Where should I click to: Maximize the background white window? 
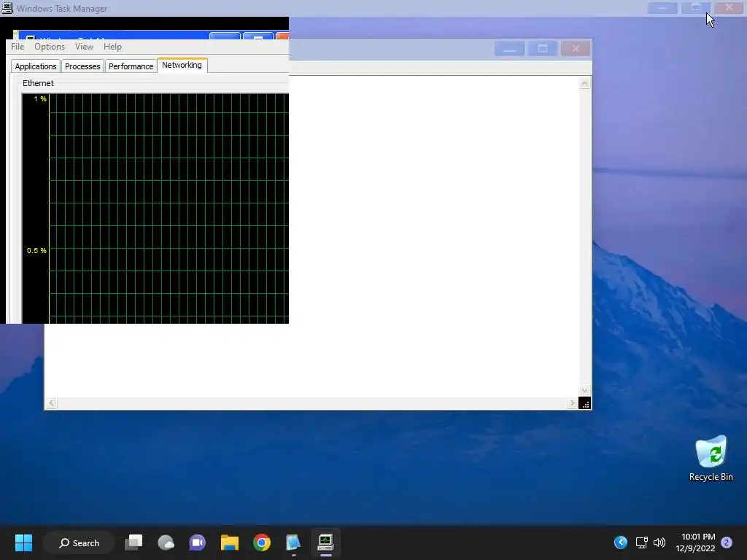pyautogui.click(x=542, y=49)
